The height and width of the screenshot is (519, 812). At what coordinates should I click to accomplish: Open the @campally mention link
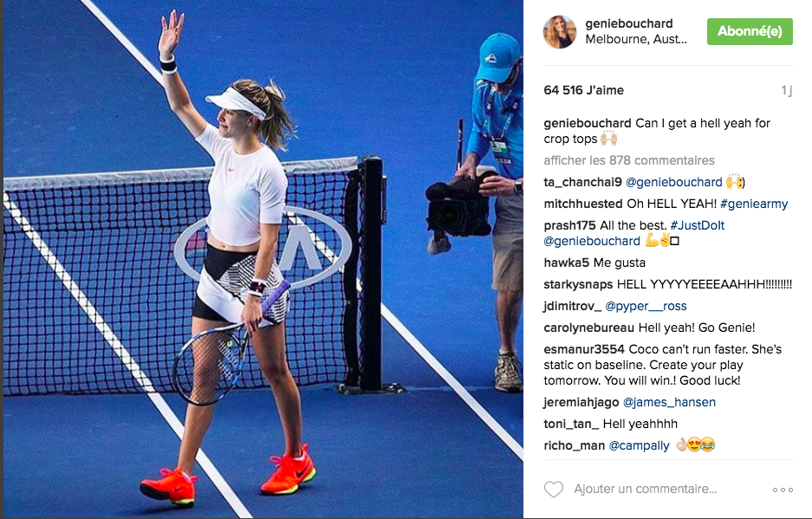coord(639,445)
